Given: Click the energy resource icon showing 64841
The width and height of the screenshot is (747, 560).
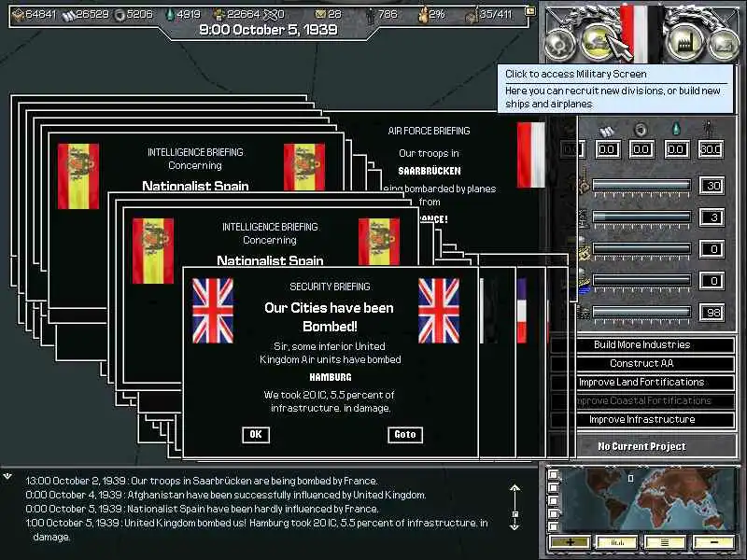Looking at the screenshot, I should point(19,15).
